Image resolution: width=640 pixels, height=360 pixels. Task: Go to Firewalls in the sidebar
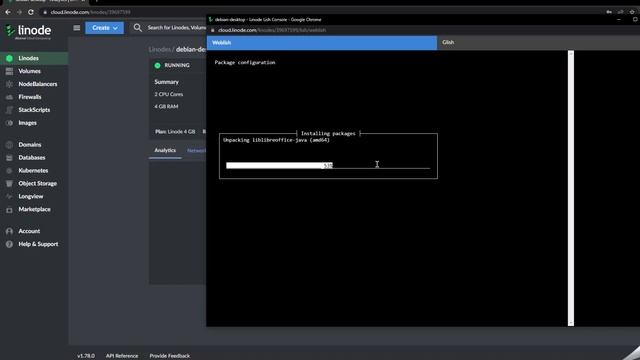tap(30, 97)
